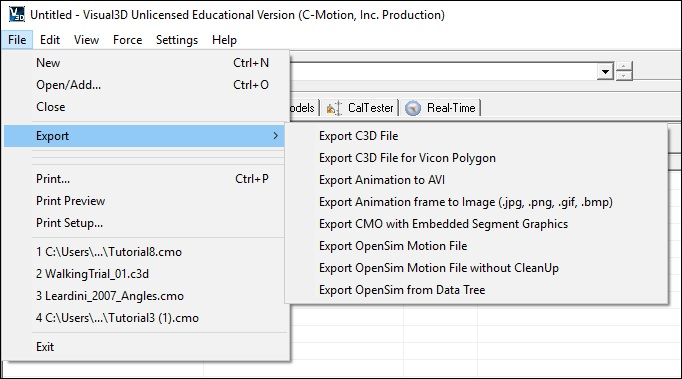Choose Export Animation frame to Image
The image size is (682, 379).
tap(476, 202)
